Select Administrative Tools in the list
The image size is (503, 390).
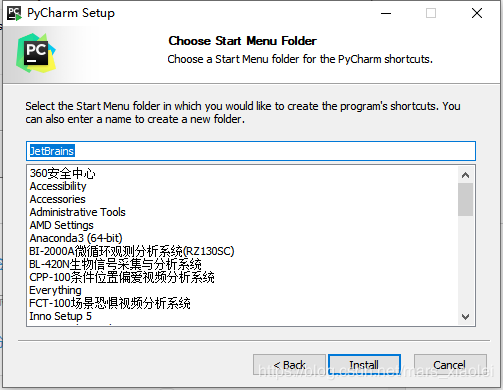point(78,212)
